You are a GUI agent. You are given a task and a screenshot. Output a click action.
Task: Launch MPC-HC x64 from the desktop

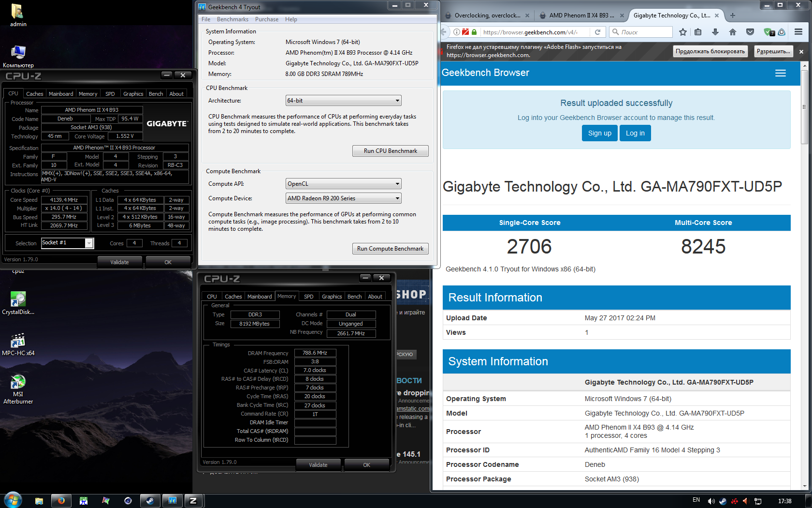coord(18,344)
